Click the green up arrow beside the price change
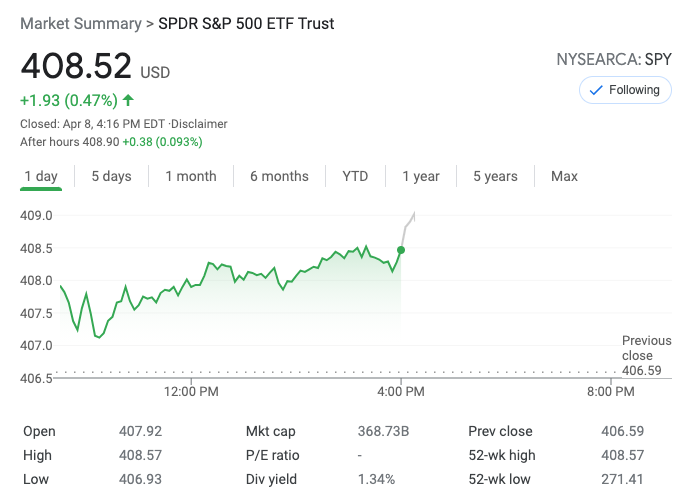The image size is (696, 501). pyautogui.click(x=128, y=100)
